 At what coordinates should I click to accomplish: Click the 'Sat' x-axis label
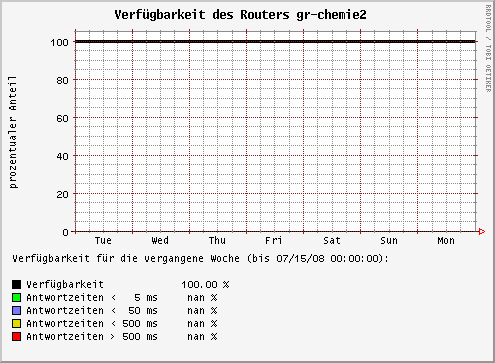[x=332, y=241]
